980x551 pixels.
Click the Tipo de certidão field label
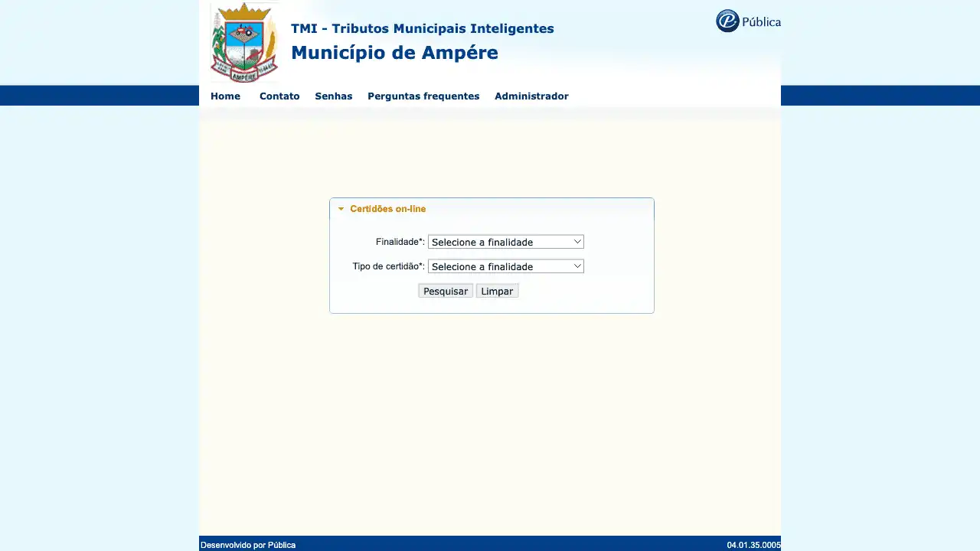coord(388,266)
